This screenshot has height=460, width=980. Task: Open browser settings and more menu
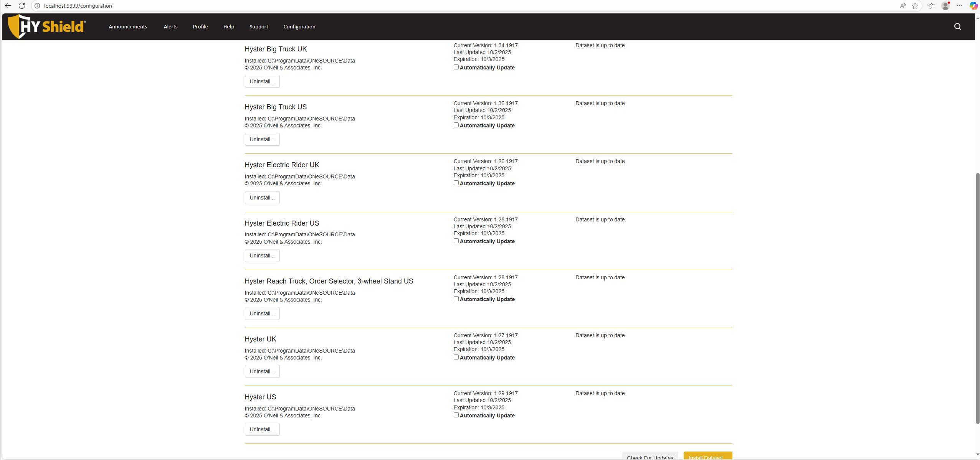pos(959,6)
